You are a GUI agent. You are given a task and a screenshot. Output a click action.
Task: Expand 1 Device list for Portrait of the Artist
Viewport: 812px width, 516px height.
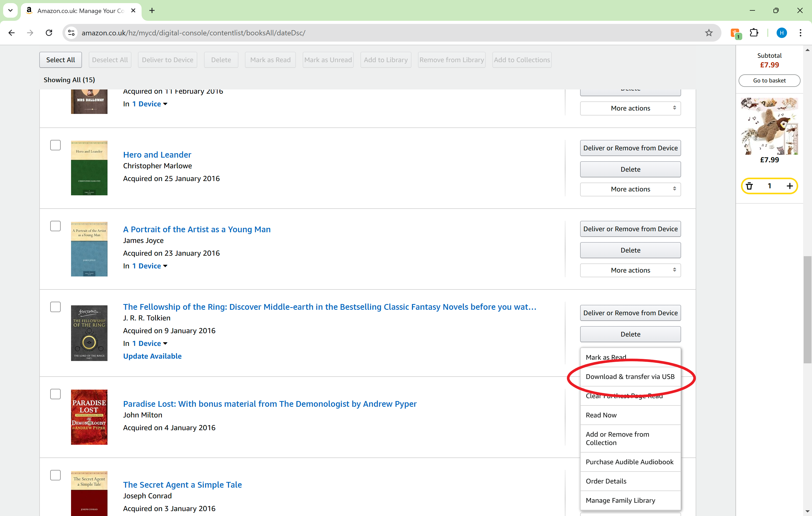pos(150,266)
